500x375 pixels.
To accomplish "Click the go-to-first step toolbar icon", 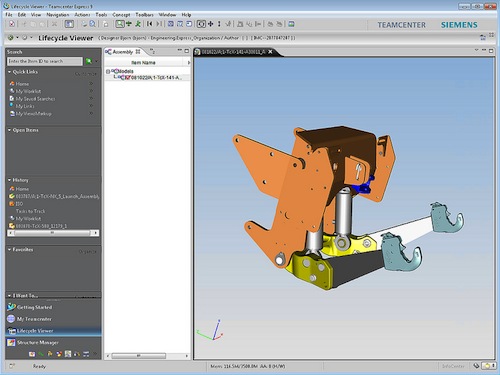I will pos(150,24).
